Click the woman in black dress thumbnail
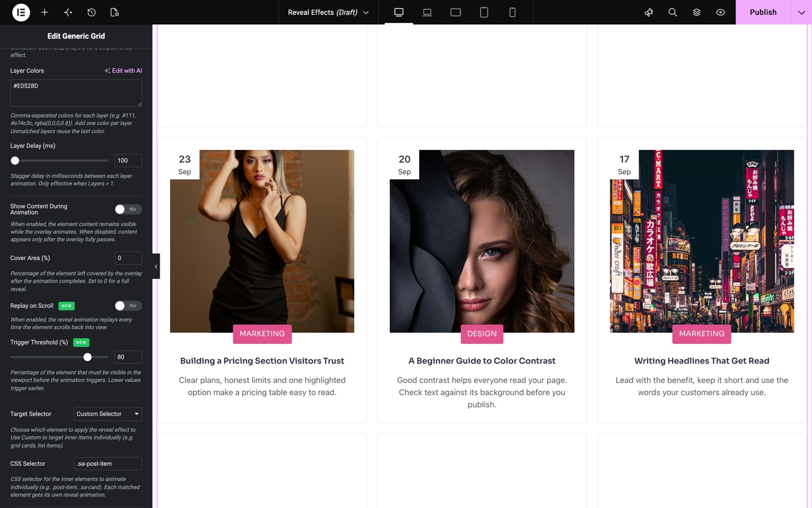 [x=262, y=241]
